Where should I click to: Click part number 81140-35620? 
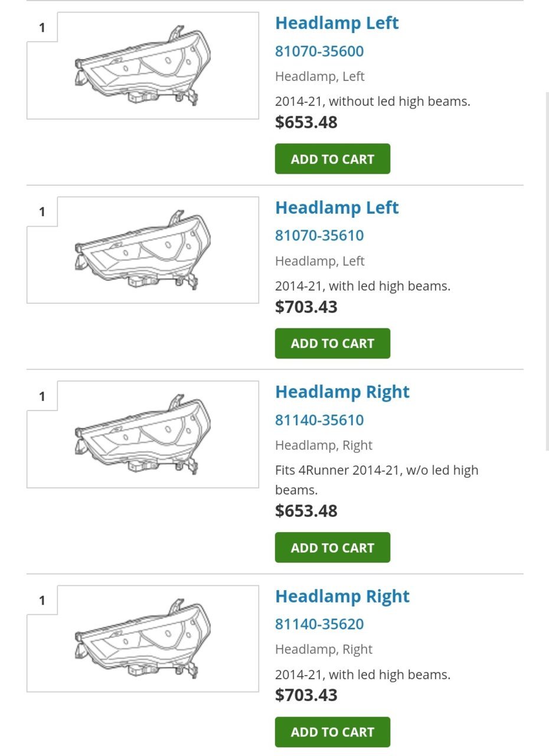click(x=319, y=624)
